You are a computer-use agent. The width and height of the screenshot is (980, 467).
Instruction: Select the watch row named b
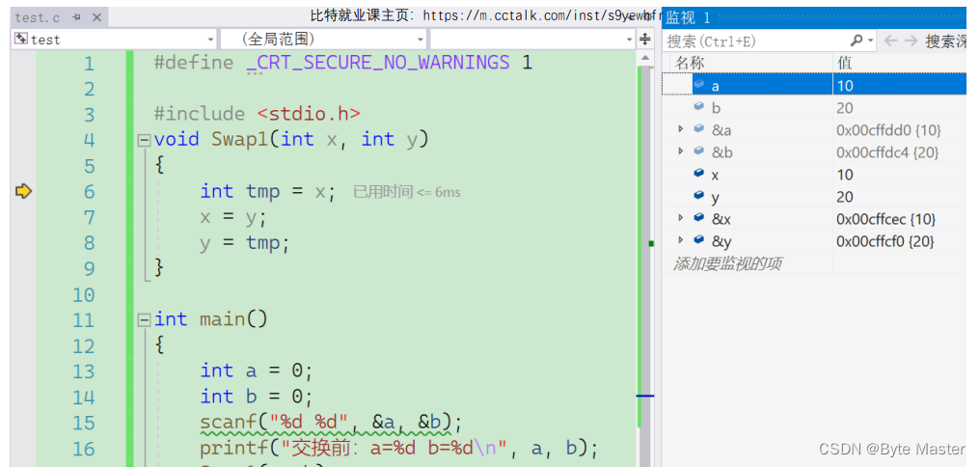tap(814, 107)
